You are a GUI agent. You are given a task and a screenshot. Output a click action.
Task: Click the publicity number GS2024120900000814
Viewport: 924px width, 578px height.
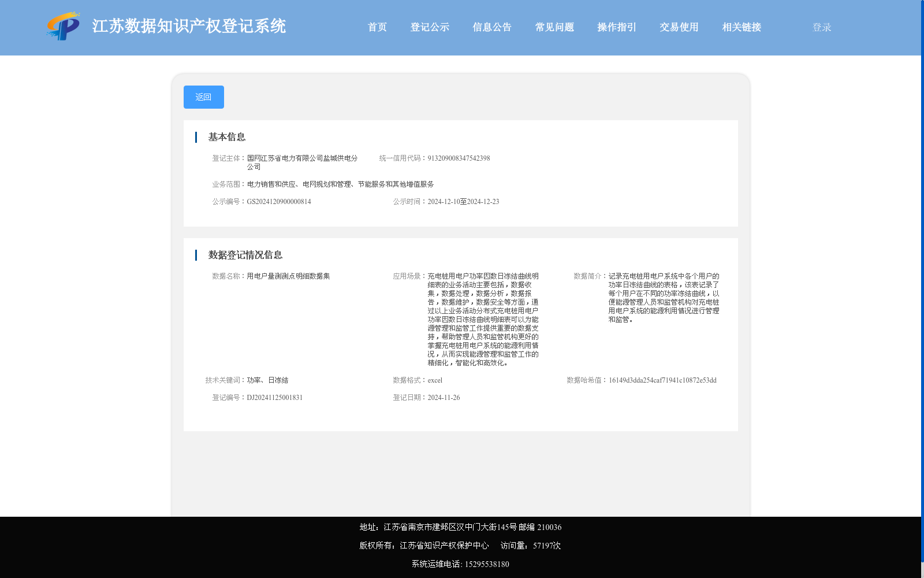[x=279, y=202]
